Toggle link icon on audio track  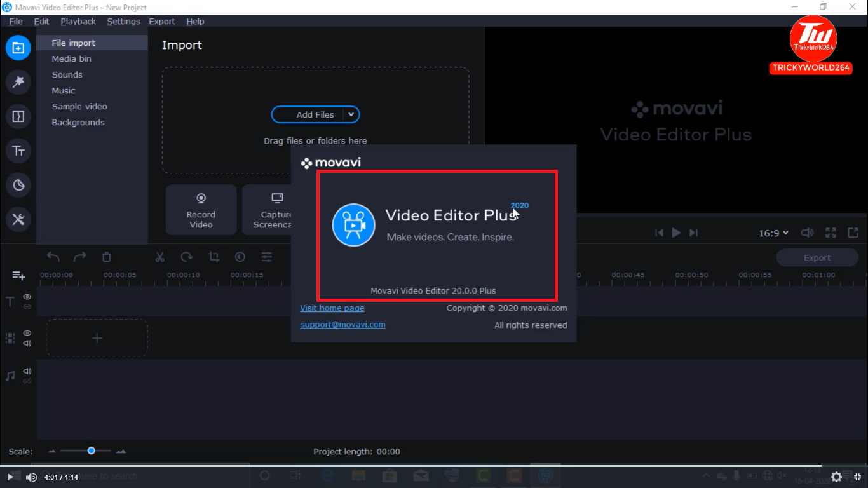(27, 381)
